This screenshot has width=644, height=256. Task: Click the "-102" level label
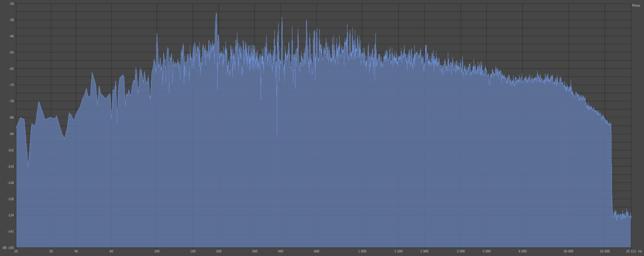[10, 150]
